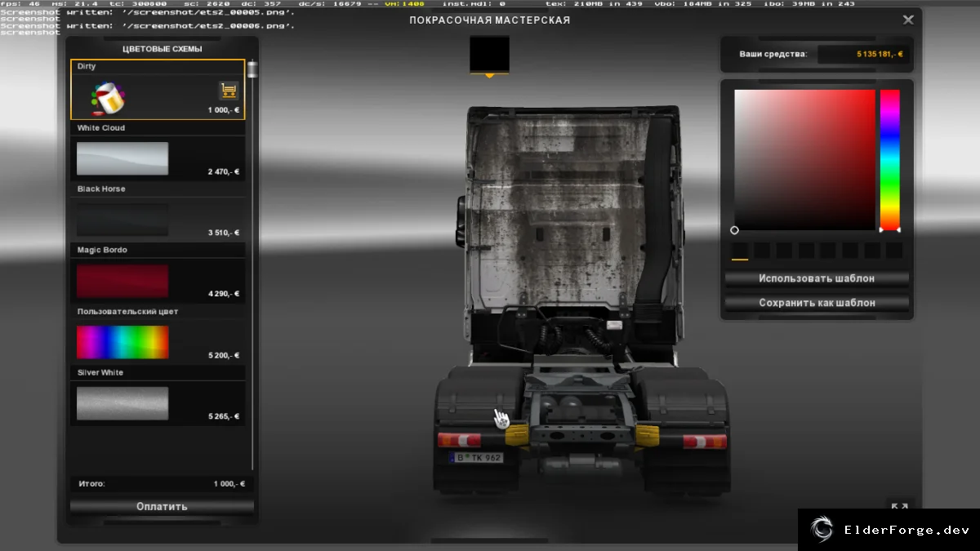The height and width of the screenshot is (551, 980).
Task: Click the black base color swatch at top
Action: pyautogui.click(x=489, y=54)
